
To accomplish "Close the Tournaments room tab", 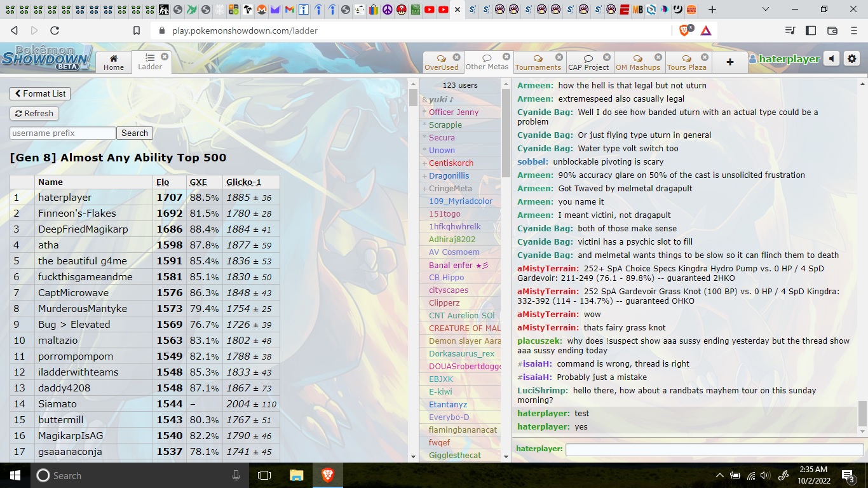I will (559, 57).
